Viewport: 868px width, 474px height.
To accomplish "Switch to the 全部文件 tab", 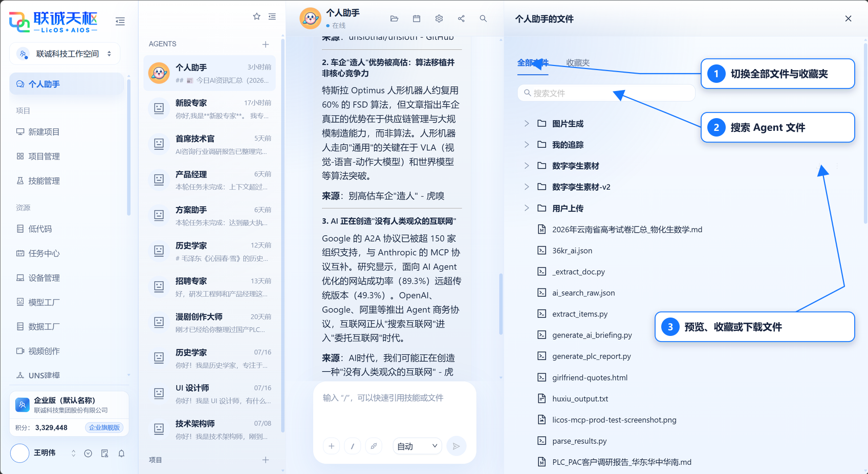I will 533,63.
